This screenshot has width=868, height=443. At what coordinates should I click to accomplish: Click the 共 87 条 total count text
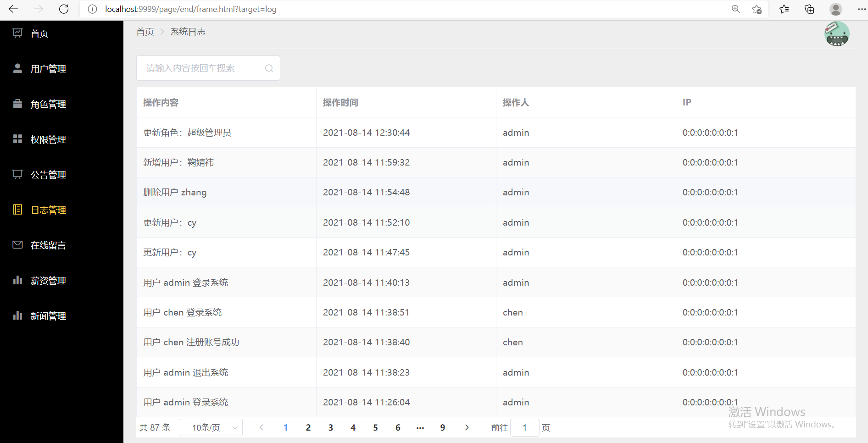click(x=155, y=427)
